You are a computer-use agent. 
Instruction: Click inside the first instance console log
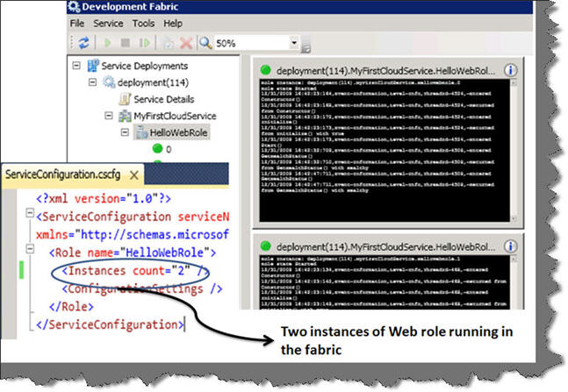tap(385, 151)
